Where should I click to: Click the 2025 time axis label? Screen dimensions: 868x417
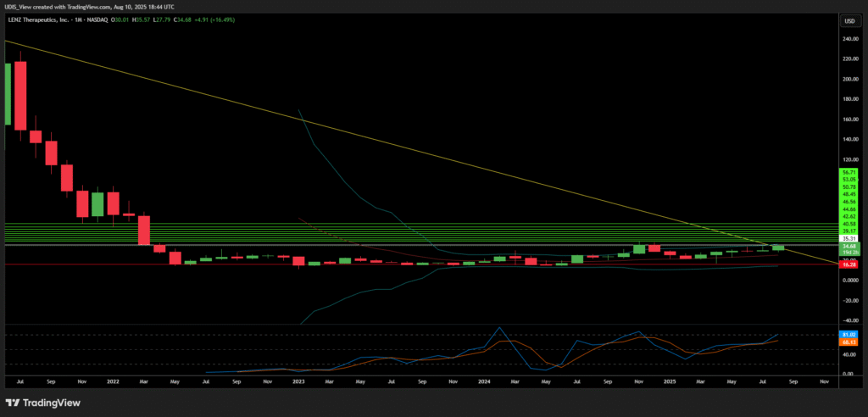(x=670, y=382)
